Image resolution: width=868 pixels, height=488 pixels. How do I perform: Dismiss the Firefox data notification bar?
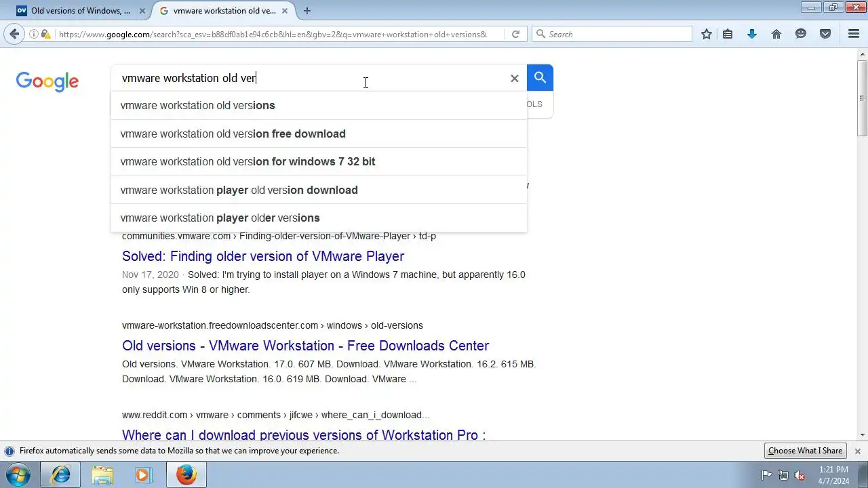pyautogui.click(x=857, y=451)
